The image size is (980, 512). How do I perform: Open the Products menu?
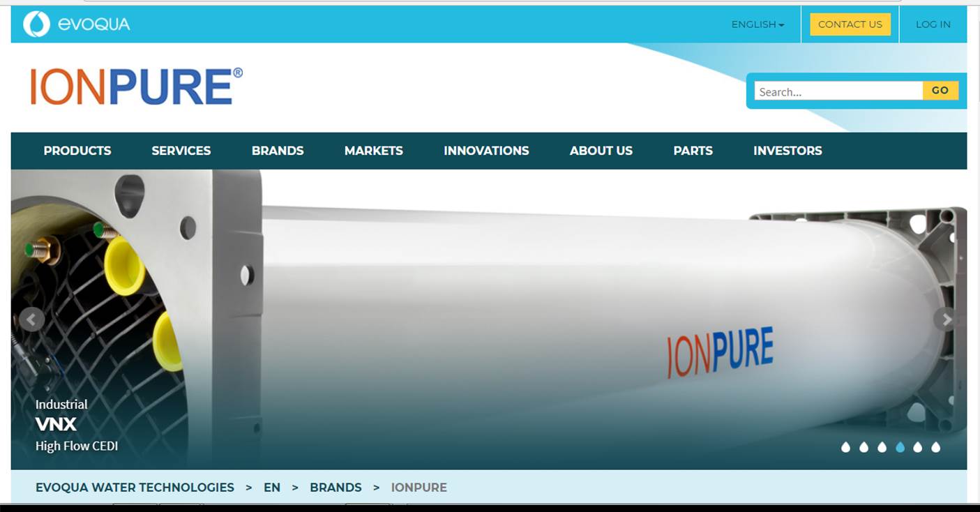[x=77, y=151]
